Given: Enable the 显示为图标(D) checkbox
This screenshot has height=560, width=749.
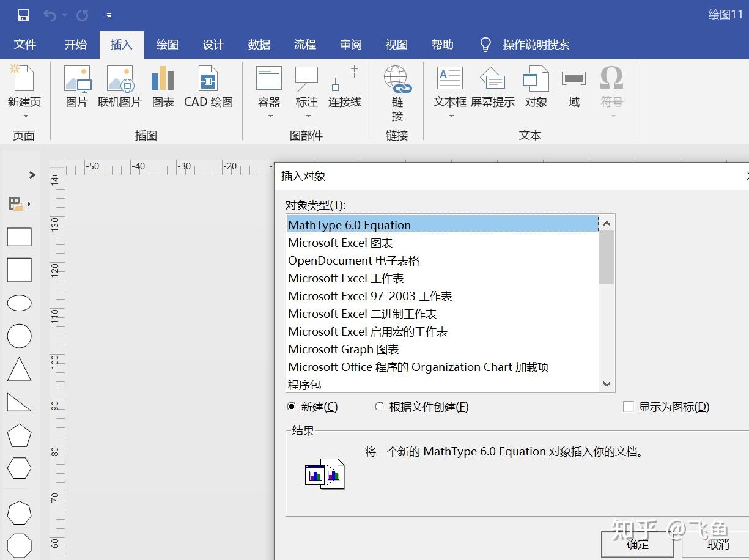Looking at the screenshot, I should coord(629,407).
